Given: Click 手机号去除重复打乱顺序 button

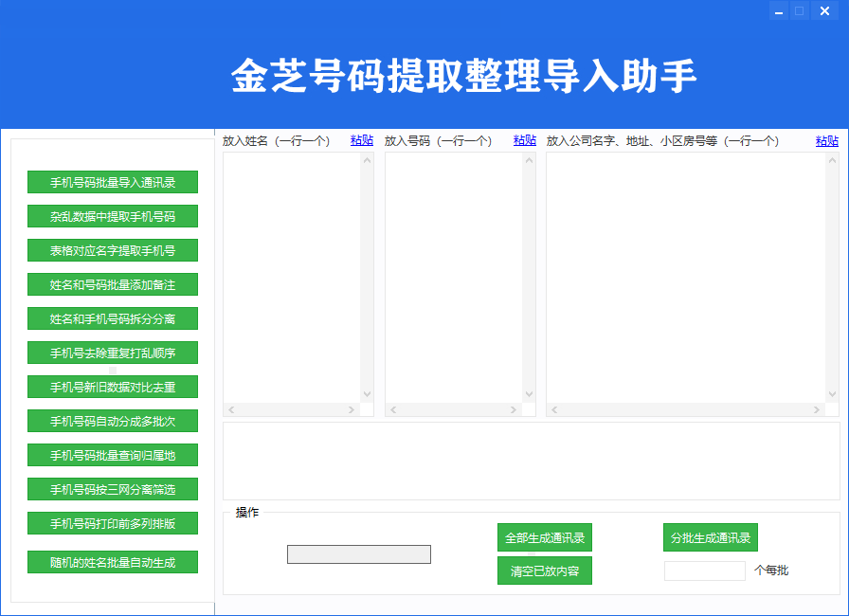Looking at the screenshot, I should click(x=112, y=353).
